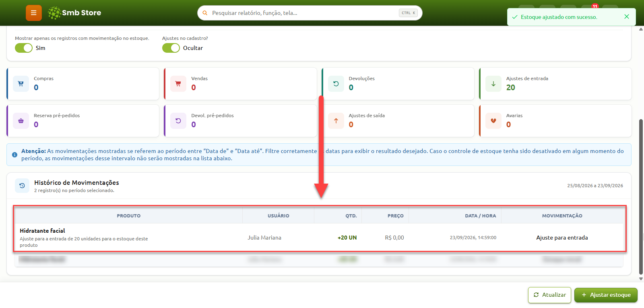644x308 pixels.
Task: Click the page vertical scrollbar thumb
Action: click(x=641, y=196)
